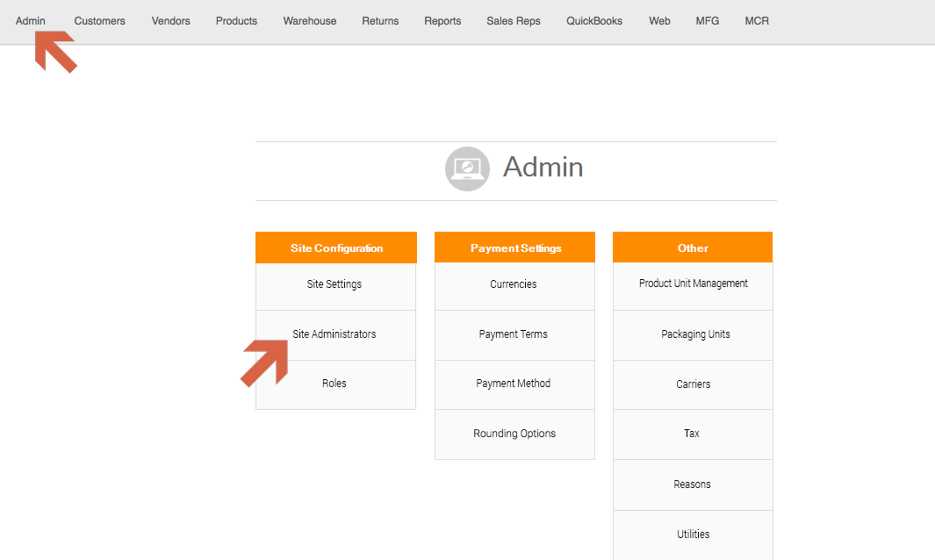Image resolution: width=935 pixels, height=560 pixels.
Task: Open the Roles page
Action: pyautogui.click(x=334, y=384)
